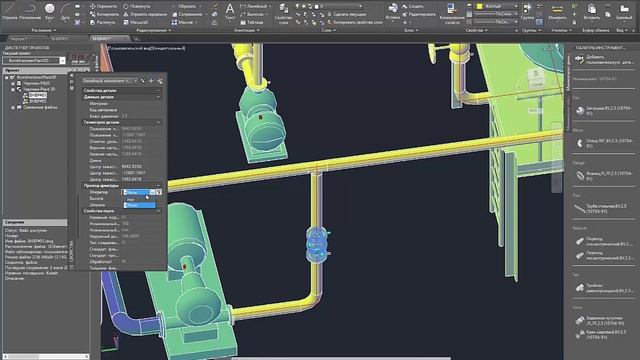Select the Cap (Заглушка) palette item

point(604,111)
